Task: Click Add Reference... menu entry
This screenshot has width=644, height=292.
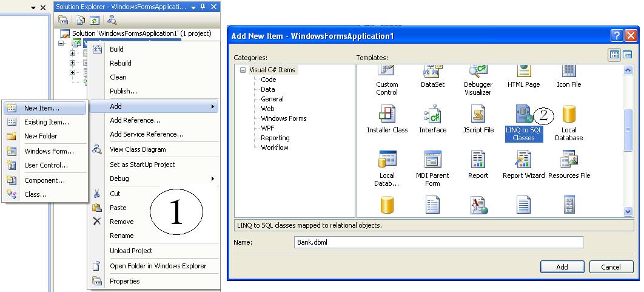Action: (x=154, y=120)
